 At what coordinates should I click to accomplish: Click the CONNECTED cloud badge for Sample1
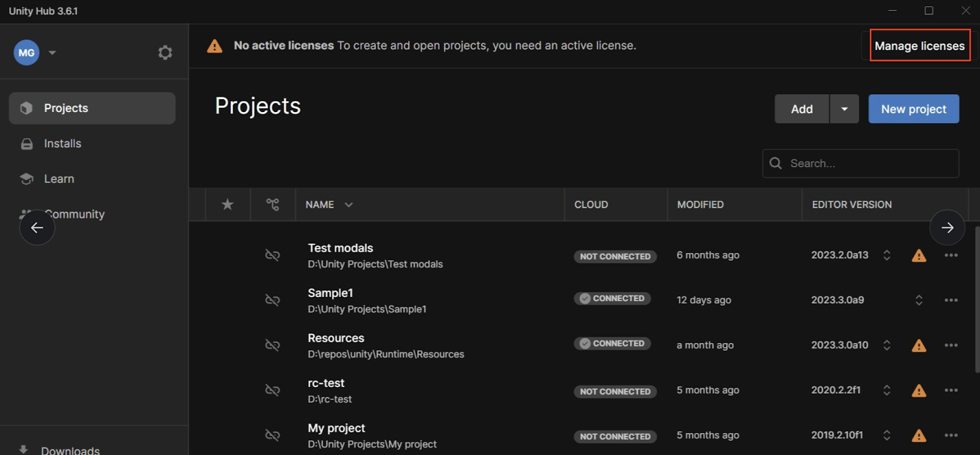point(612,299)
